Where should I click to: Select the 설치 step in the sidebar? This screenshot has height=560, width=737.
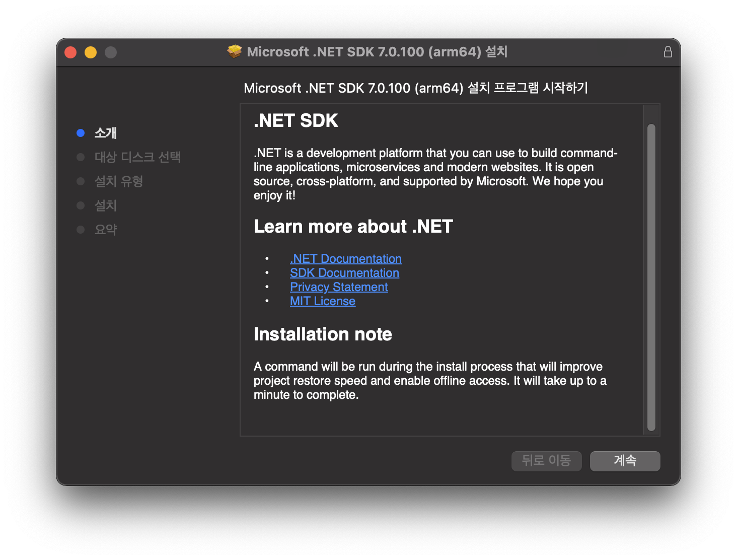pyautogui.click(x=106, y=205)
